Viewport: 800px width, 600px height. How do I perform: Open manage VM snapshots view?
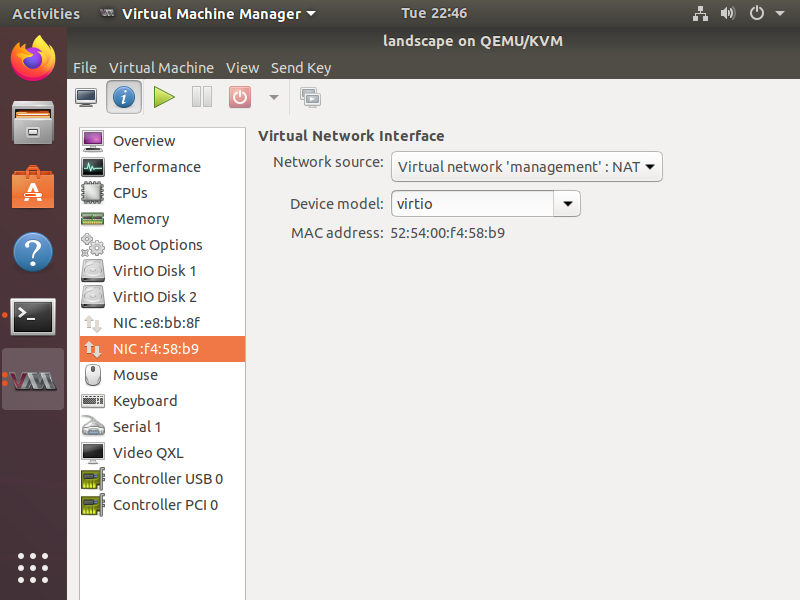[x=310, y=97]
